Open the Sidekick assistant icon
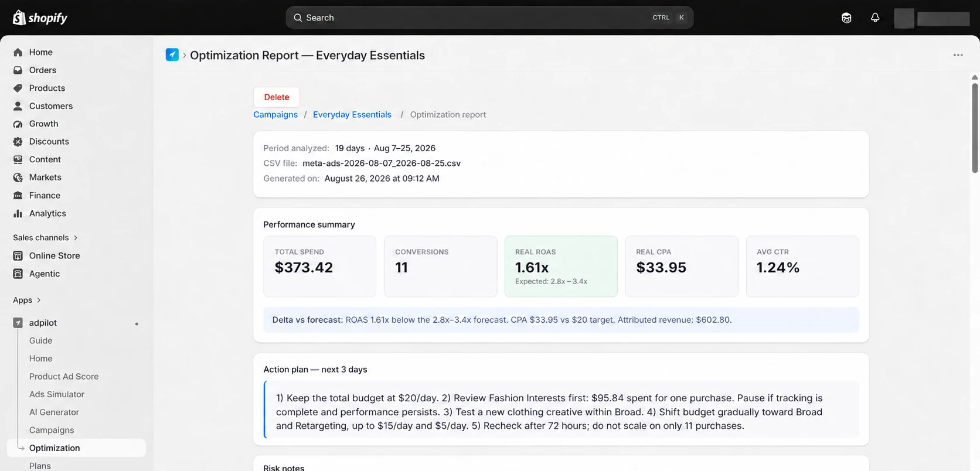This screenshot has width=980, height=471. (x=846, y=18)
